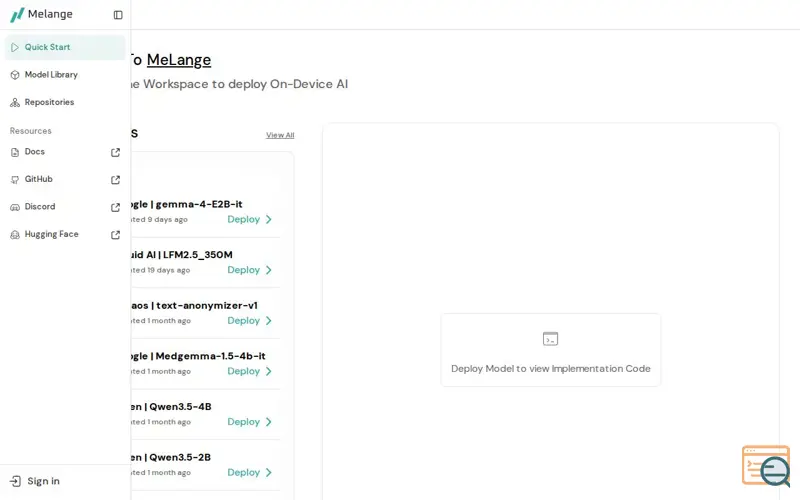Open the Docs resource link
The width and height of the screenshot is (800, 500).
pyautogui.click(x=65, y=152)
